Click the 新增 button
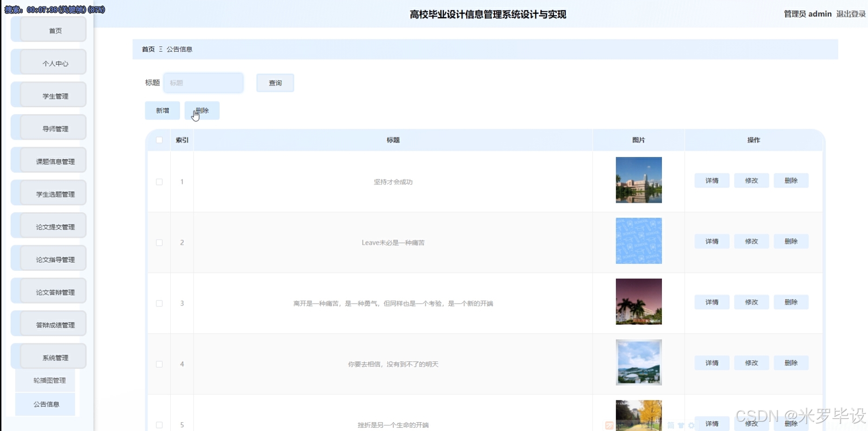The width and height of the screenshot is (868, 431). (162, 111)
